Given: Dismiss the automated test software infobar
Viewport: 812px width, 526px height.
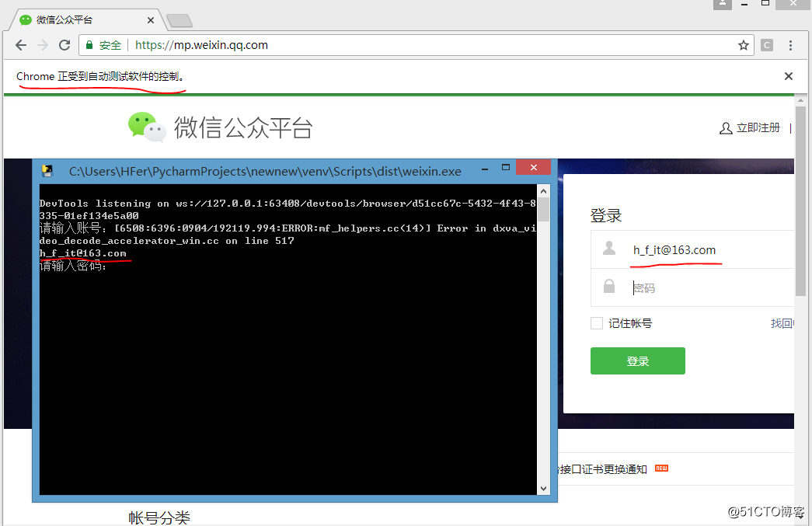Looking at the screenshot, I should click(788, 76).
